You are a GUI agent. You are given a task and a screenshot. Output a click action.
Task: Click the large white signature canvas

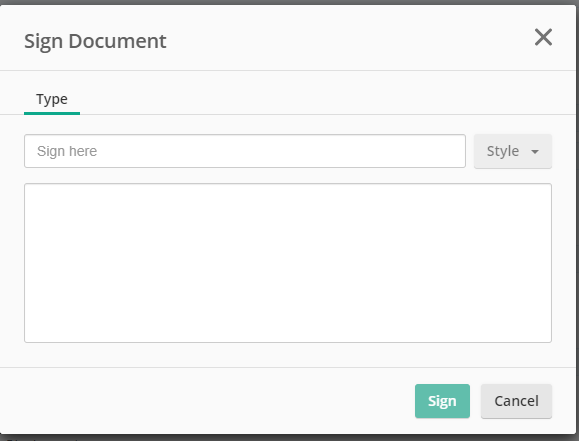tap(288, 263)
